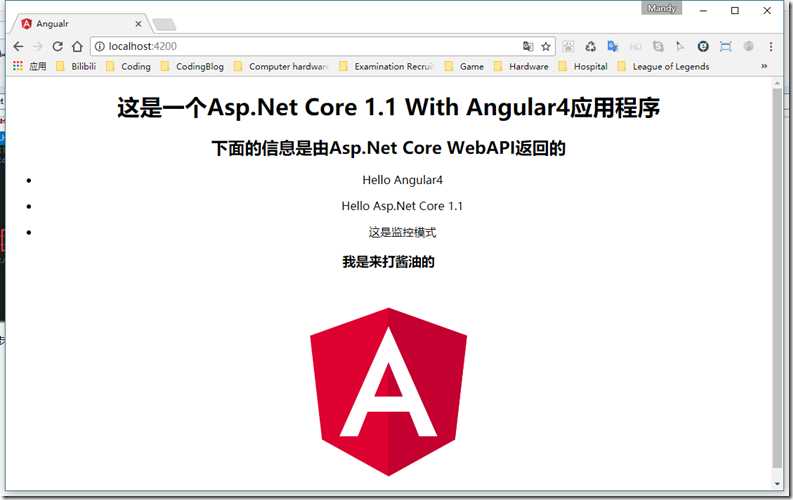Click the grey S-shaped extension icon

coord(658,47)
